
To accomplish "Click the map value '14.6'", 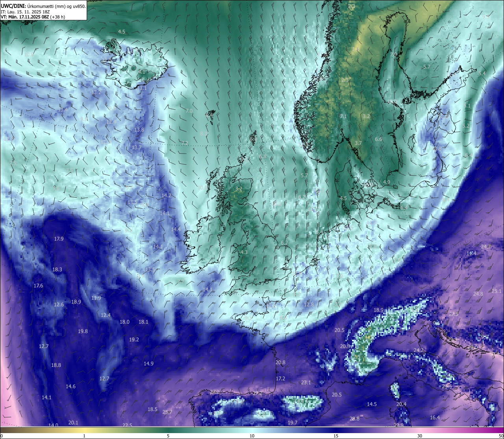I will 70,386.
